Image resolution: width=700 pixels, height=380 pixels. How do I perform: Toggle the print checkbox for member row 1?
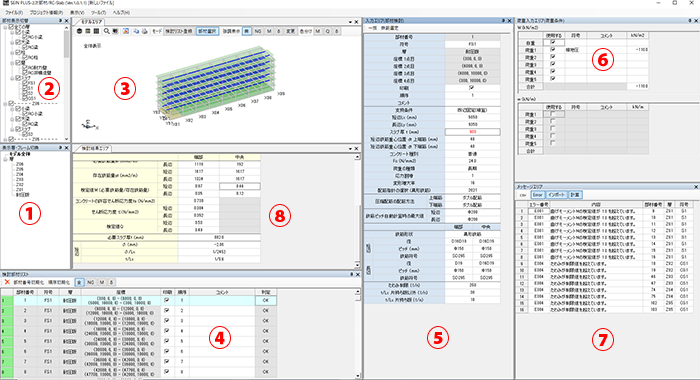point(167,300)
